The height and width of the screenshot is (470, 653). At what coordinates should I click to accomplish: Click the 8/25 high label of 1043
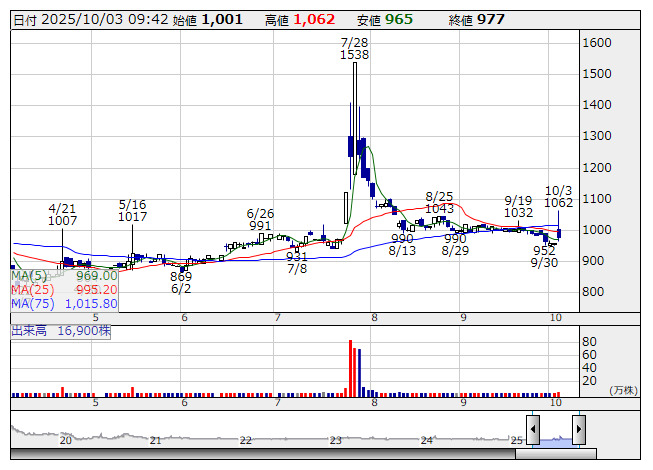439,202
